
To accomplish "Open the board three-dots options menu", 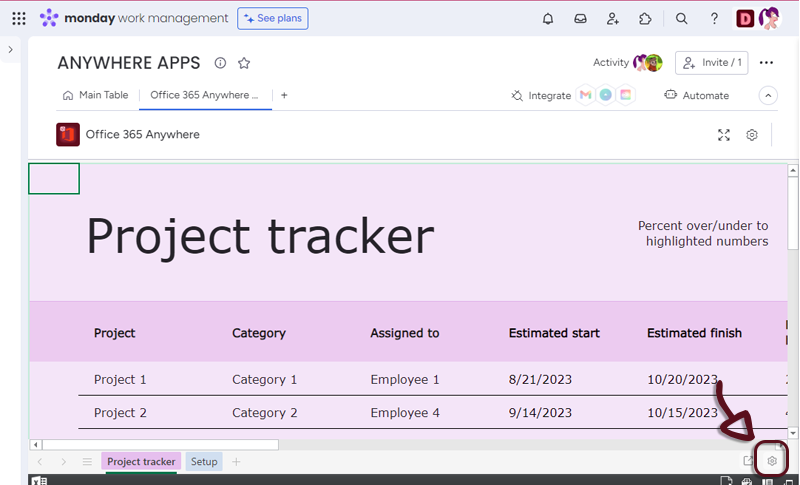I will 766,63.
